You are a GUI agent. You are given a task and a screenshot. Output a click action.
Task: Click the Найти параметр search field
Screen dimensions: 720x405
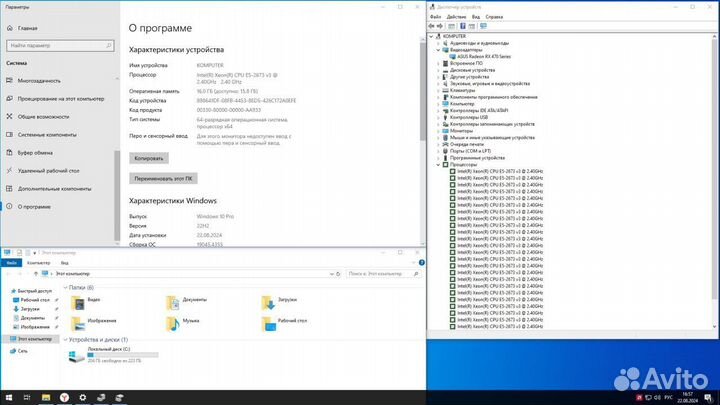click(x=57, y=45)
